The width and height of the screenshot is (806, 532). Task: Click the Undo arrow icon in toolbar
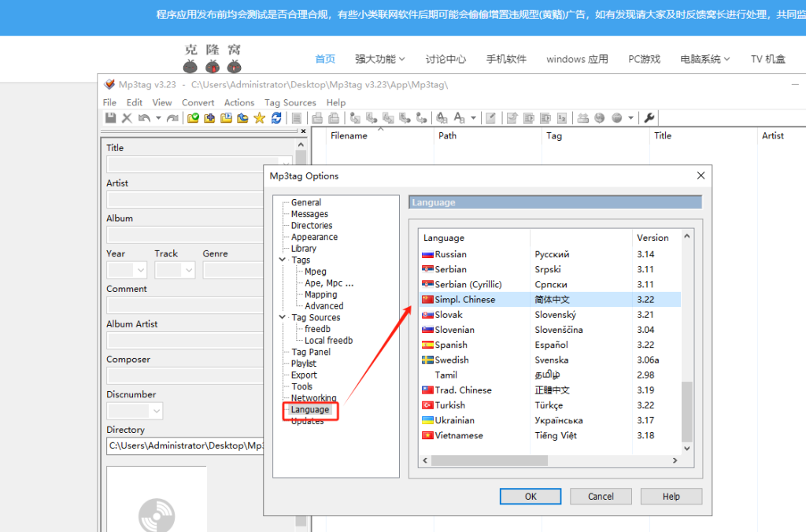pyautogui.click(x=145, y=118)
